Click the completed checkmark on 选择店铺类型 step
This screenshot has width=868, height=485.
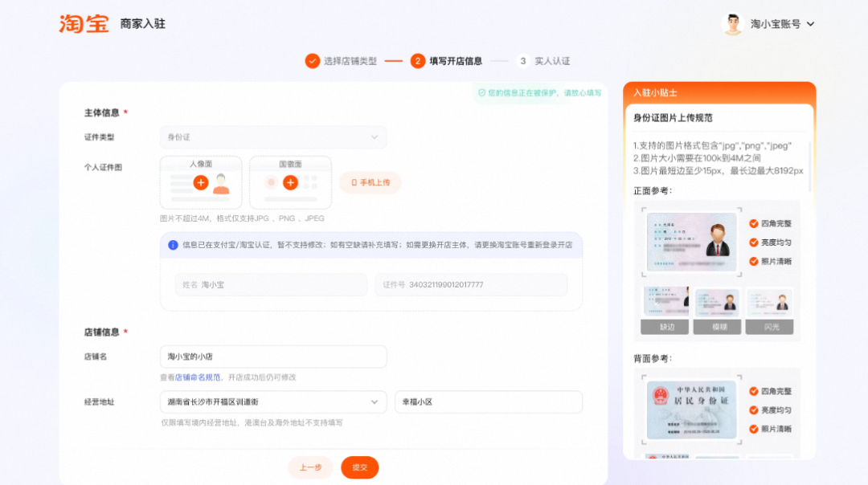[313, 60]
